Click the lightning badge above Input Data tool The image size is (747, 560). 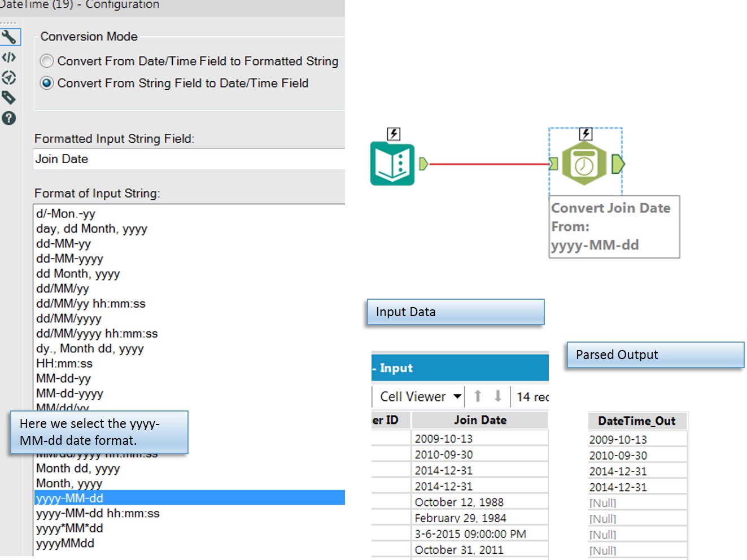394,134
